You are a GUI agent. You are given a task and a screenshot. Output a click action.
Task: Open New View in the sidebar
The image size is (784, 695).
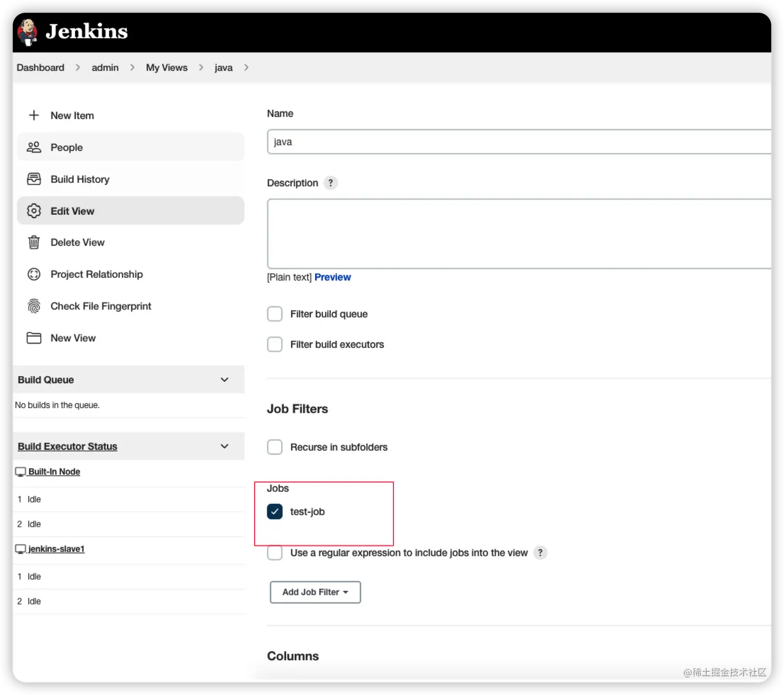(131, 338)
